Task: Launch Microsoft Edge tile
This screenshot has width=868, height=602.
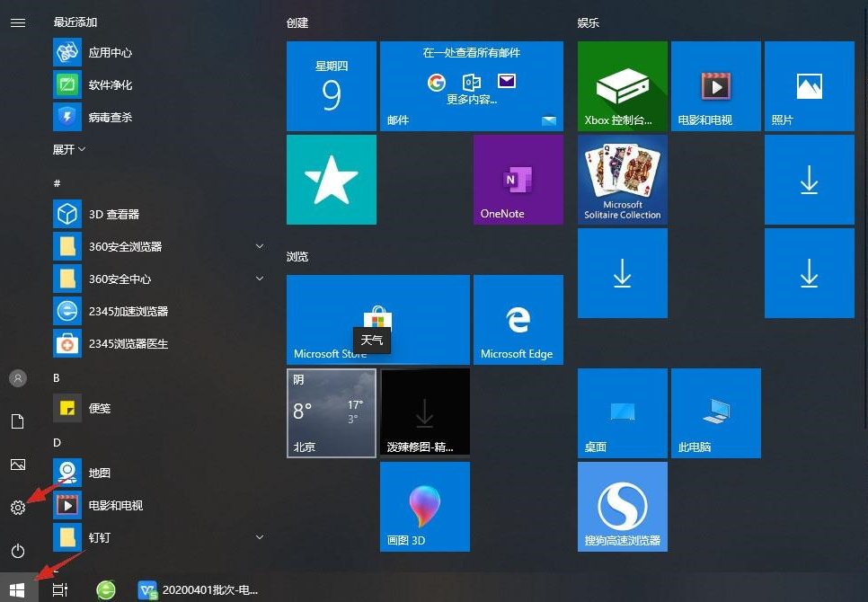Action: coord(518,320)
